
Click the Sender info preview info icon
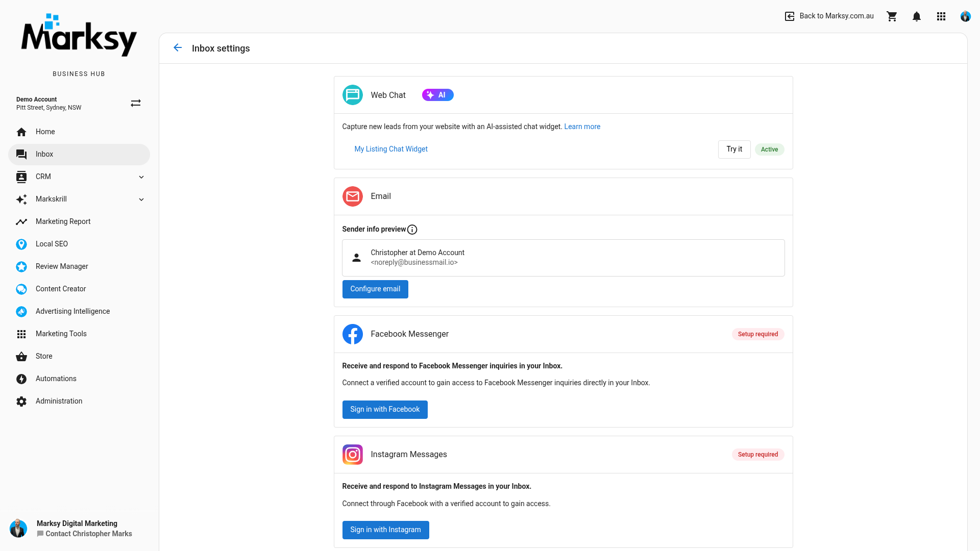click(x=412, y=230)
